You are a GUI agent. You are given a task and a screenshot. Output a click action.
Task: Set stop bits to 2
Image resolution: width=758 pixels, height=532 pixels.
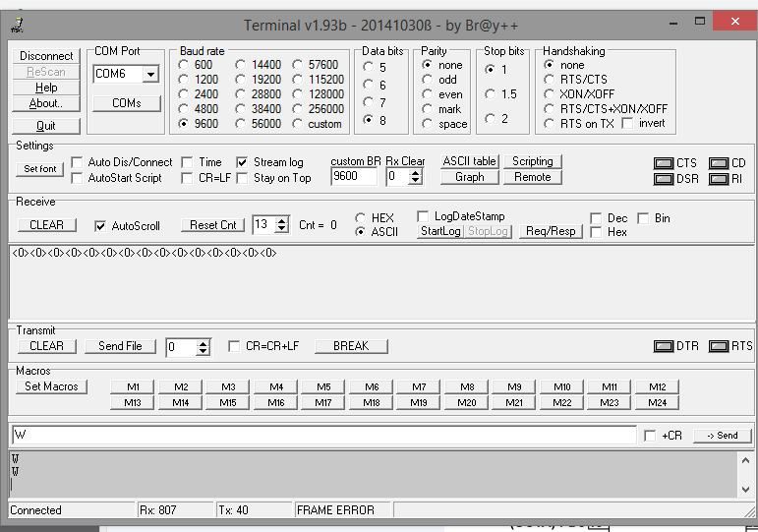click(x=491, y=118)
